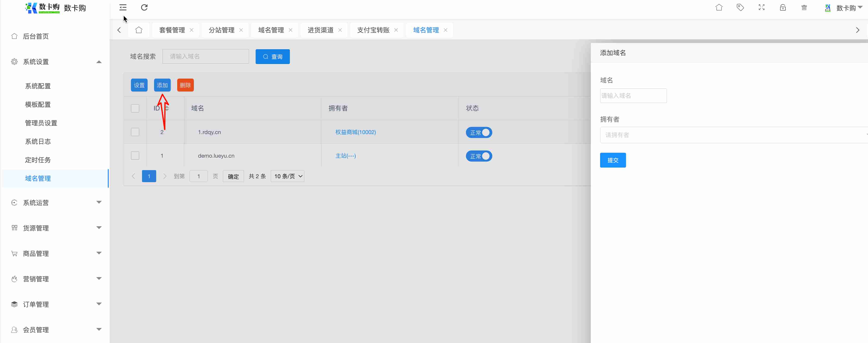Click the 域名 input in the add-domain panel
Viewport: 868px width, 343px height.
pos(633,96)
